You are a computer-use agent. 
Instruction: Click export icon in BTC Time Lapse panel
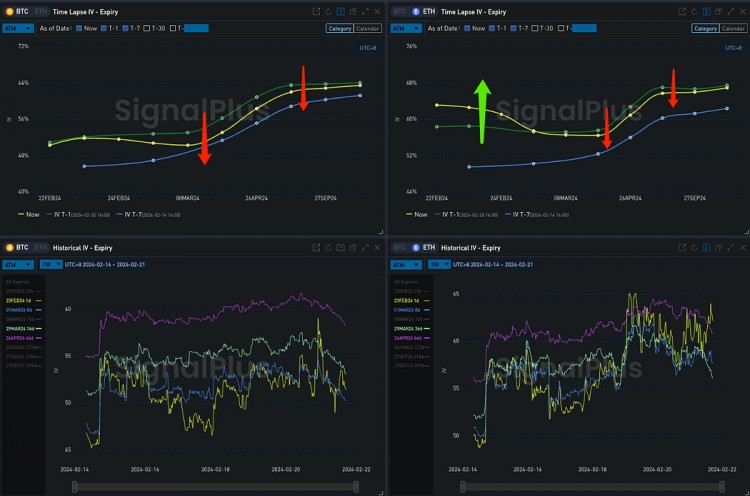click(316, 11)
